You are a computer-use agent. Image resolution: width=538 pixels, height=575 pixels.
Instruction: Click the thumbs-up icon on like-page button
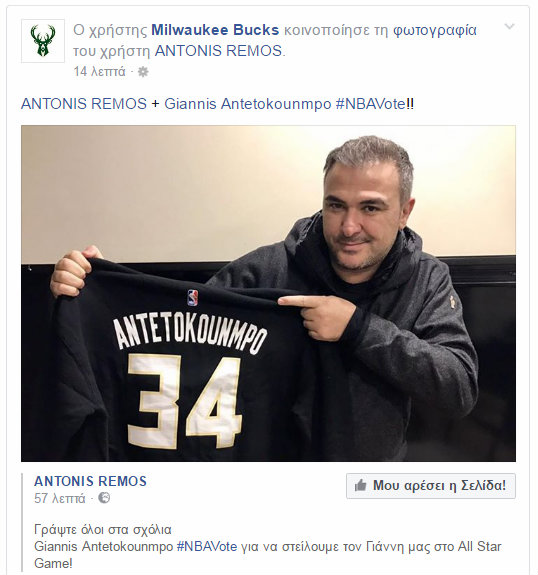(x=361, y=486)
